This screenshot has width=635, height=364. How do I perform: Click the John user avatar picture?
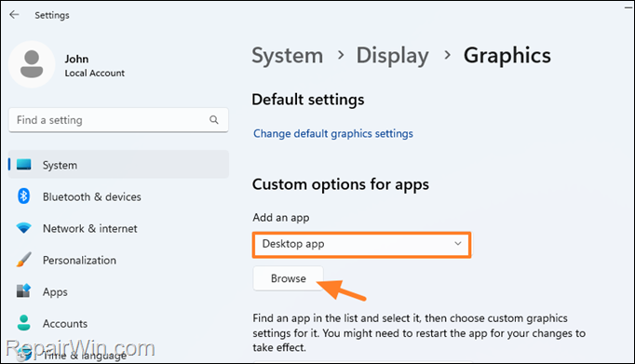(x=32, y=64)
